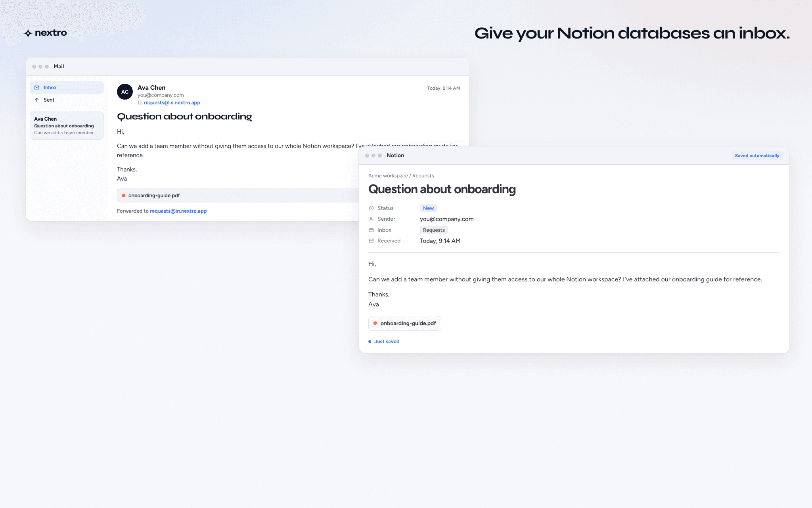Click the AC avatar circle in Mail
The width and height of the screenshot is (812, 508).
125,92
